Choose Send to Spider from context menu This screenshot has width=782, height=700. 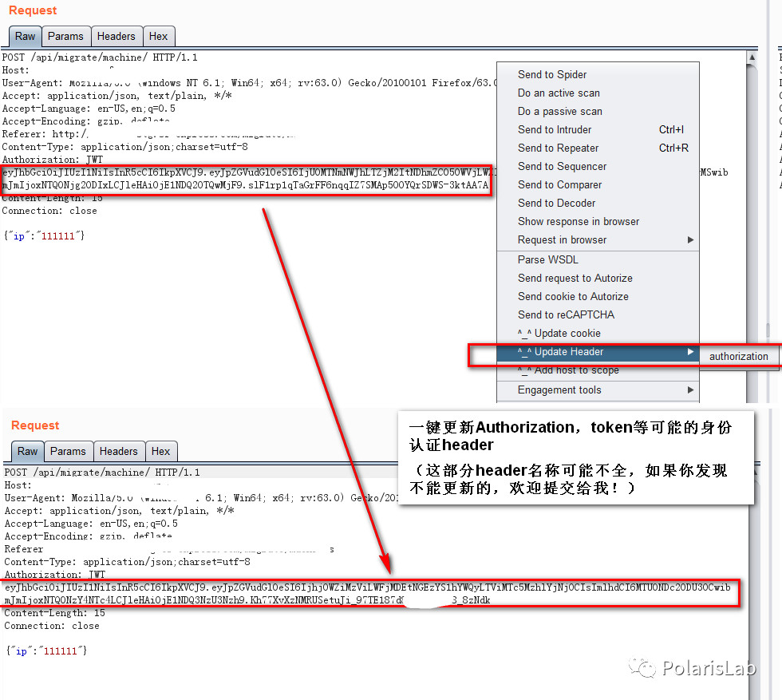point(598,75)
